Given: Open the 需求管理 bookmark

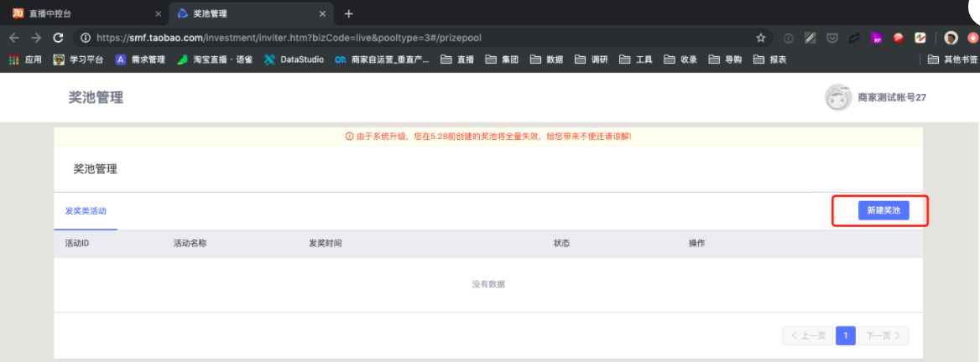Looking at the screenshot, I should click(x=140, y=60).
